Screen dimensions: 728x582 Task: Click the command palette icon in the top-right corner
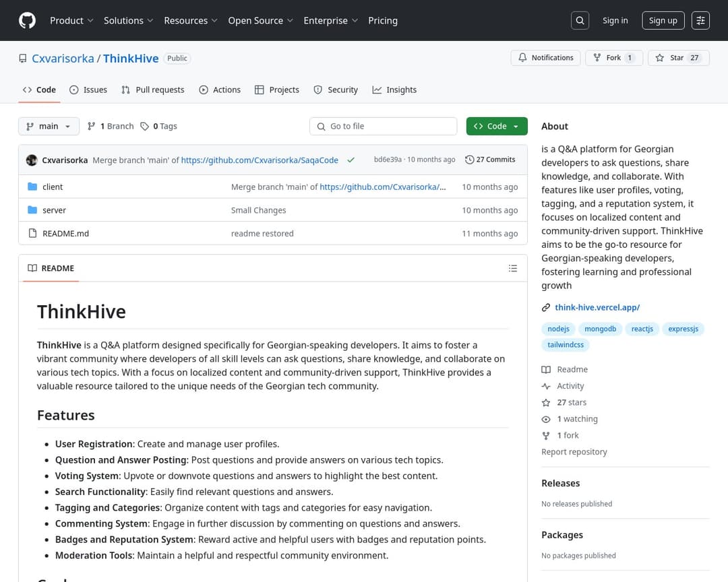(700, 20)
